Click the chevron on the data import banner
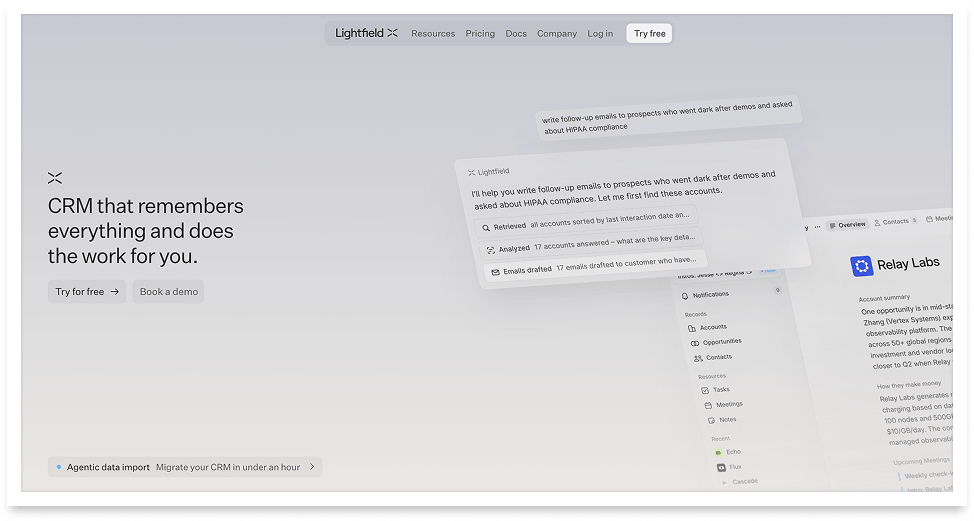The width and height of the screenshot is (974, 521). (x=312, y=467)
